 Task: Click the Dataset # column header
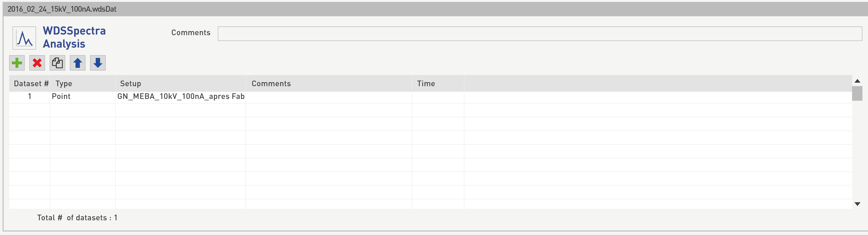(31, 84)
